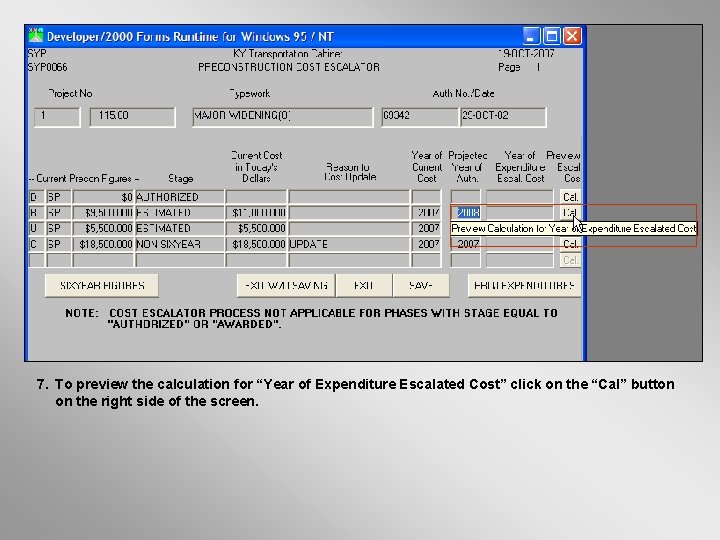Click the Project No field containing 1
Screen dimensions: 720x540
click(57, 117)
